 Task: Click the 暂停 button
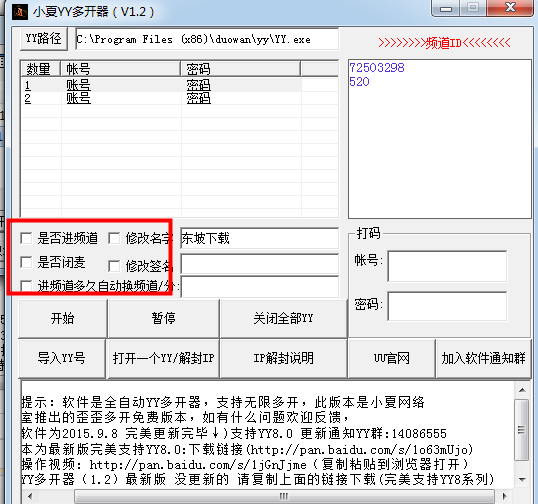point(163,318)
